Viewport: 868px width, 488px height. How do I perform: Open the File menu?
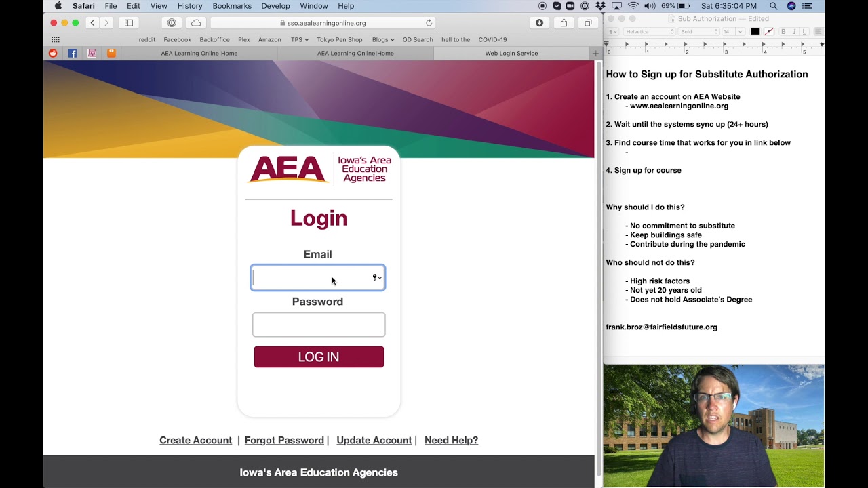[x=111, y=6]
